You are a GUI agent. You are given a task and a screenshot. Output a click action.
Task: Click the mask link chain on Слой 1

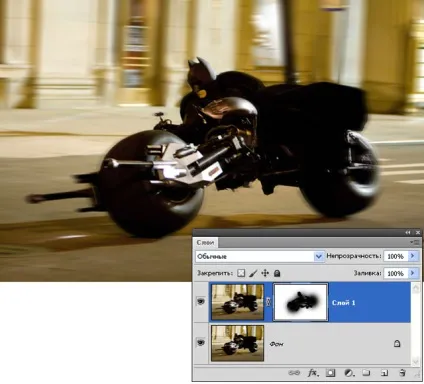click(268, 302)
